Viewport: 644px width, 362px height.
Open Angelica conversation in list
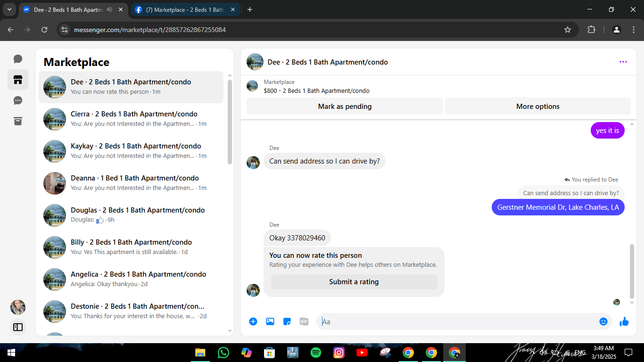(131, 279)
